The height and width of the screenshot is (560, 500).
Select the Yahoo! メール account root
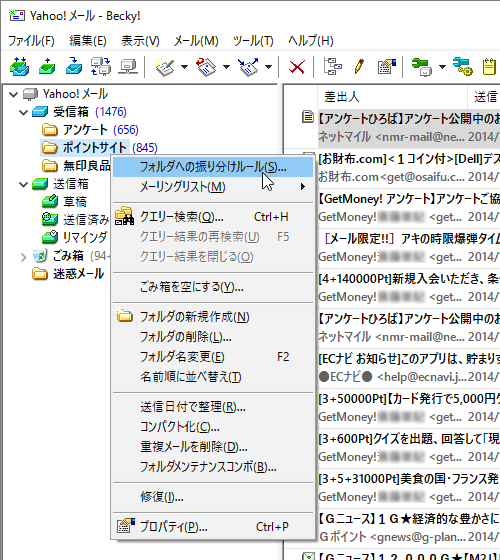click(x=65, y=94)
